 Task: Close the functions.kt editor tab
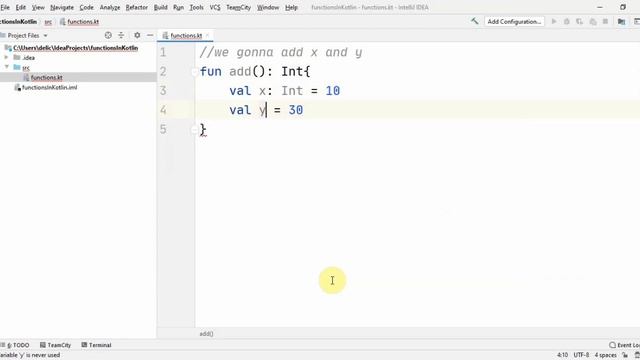tap(207, 36)
